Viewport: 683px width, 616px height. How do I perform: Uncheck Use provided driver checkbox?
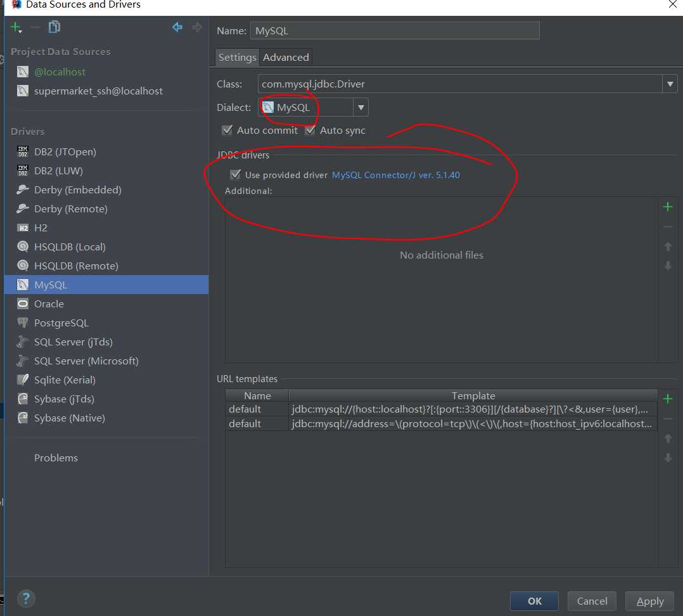click(x=235, y=175)
